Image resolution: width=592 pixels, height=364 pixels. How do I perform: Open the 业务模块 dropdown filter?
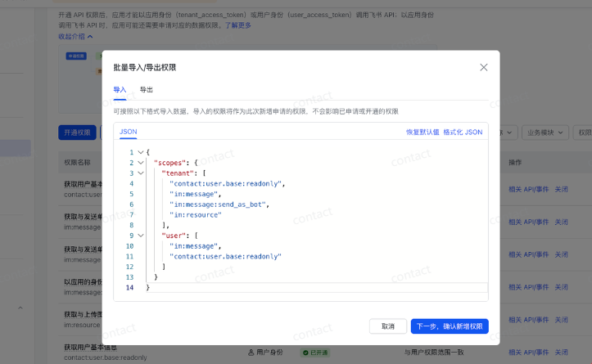pos(545,133)
